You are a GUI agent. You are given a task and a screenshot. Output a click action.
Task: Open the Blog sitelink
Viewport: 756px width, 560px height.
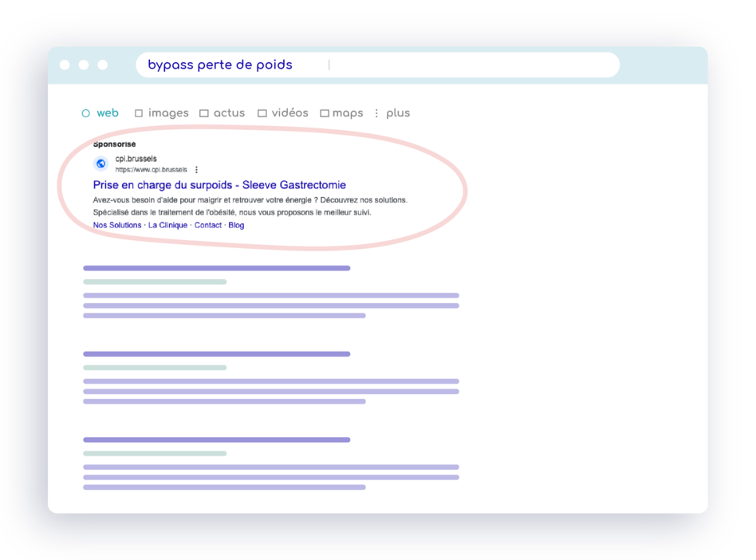click(236, 225)
